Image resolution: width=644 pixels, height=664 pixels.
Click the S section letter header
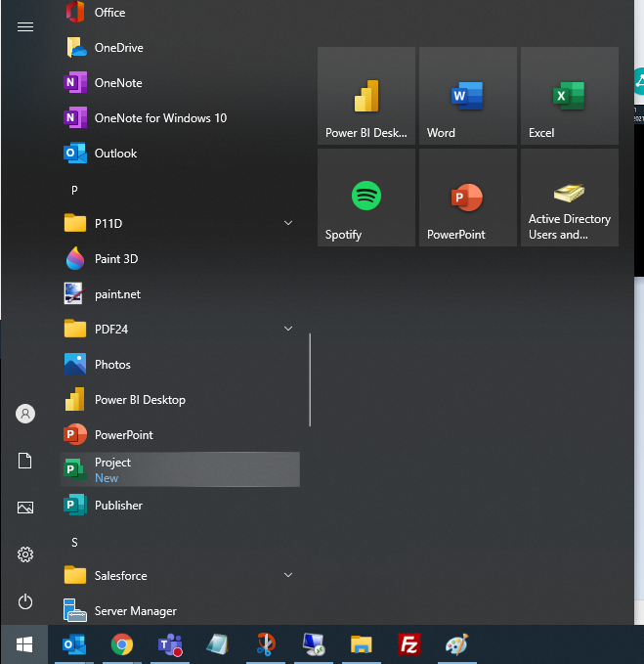point(74,543)
